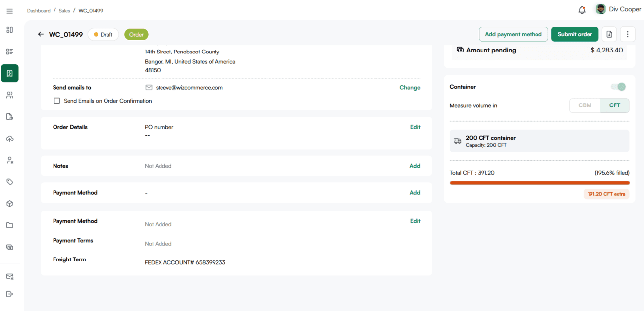Go to Sales in the breadcrumb

point(64,11)
